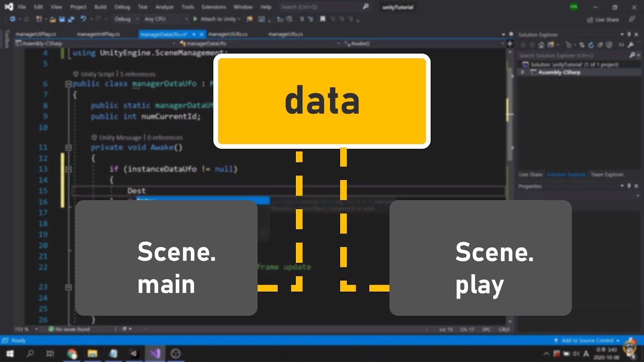Open the 153 % zoom level dropdown
This screenshot has width=644, height=362.
(25, 329)
